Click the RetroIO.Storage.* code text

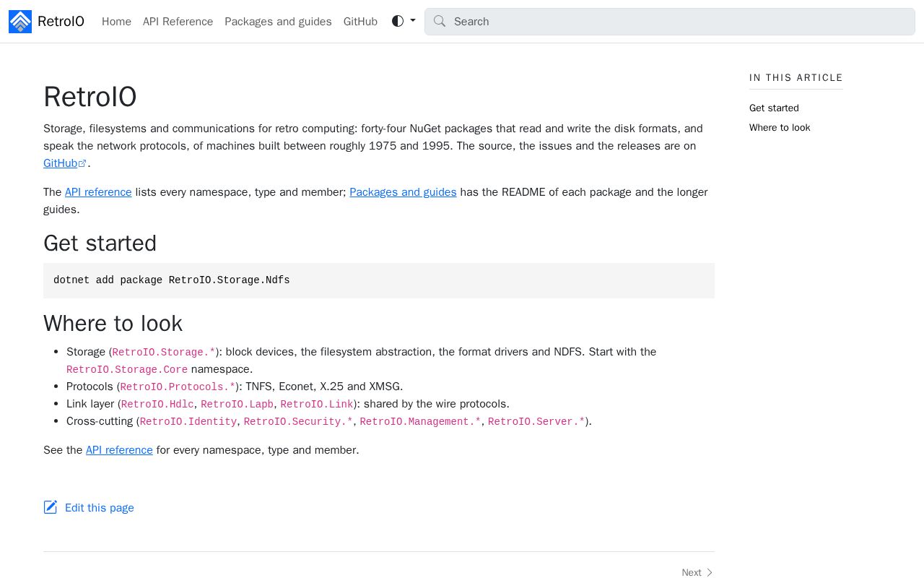[164, 353]
